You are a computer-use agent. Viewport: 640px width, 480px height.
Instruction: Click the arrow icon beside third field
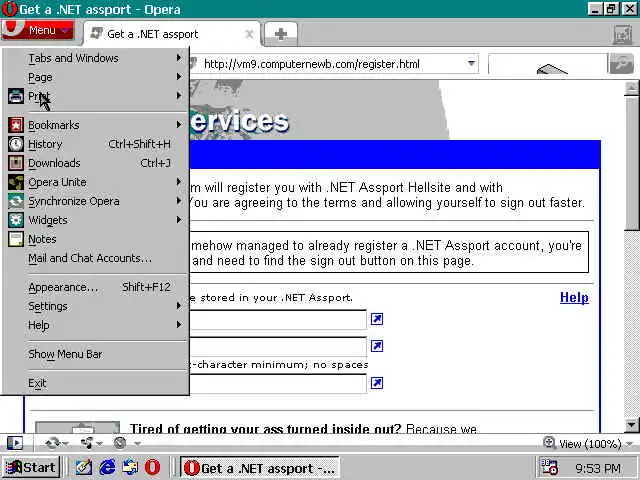tap(377, 383)
